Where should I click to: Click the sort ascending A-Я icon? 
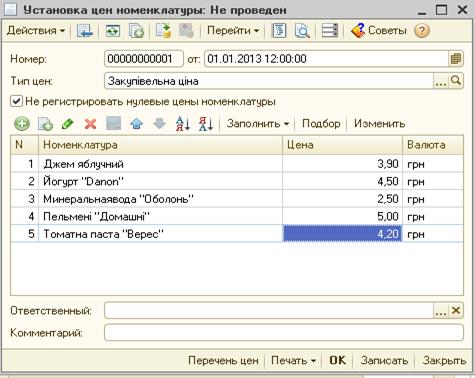[183, 124]
